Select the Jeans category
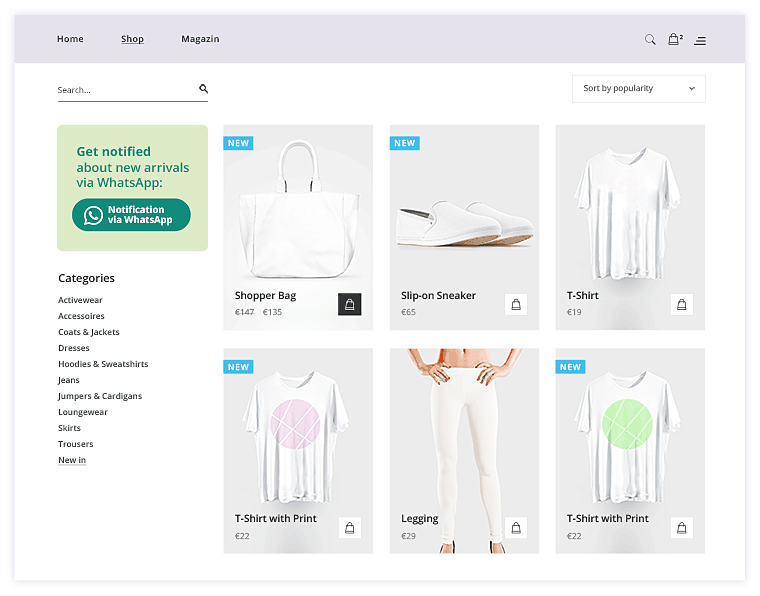This screenshot has height=596, width=760. (x=69, y=380)
